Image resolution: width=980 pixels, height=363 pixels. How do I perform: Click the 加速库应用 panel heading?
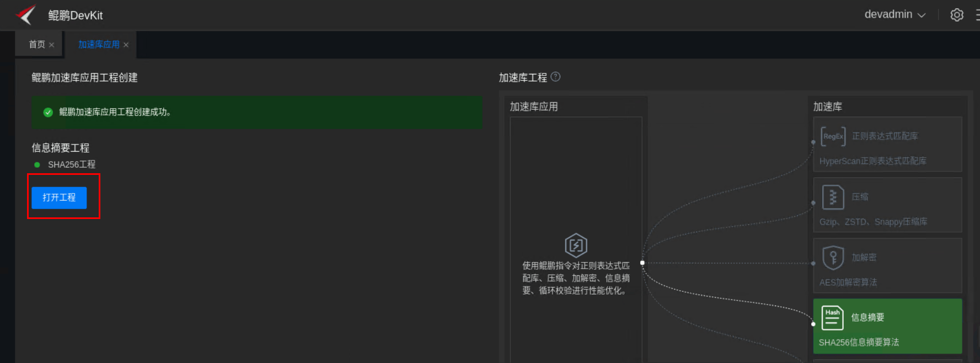tap(534, 106)
